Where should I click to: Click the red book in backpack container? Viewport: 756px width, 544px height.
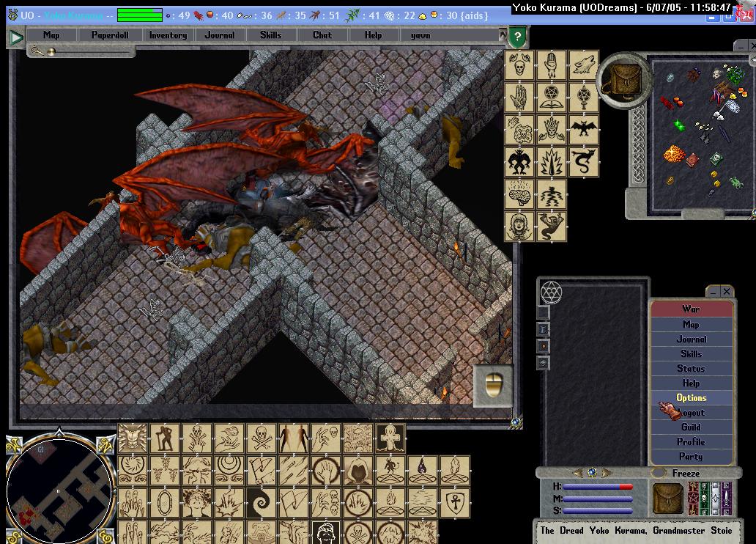(693, 159)
